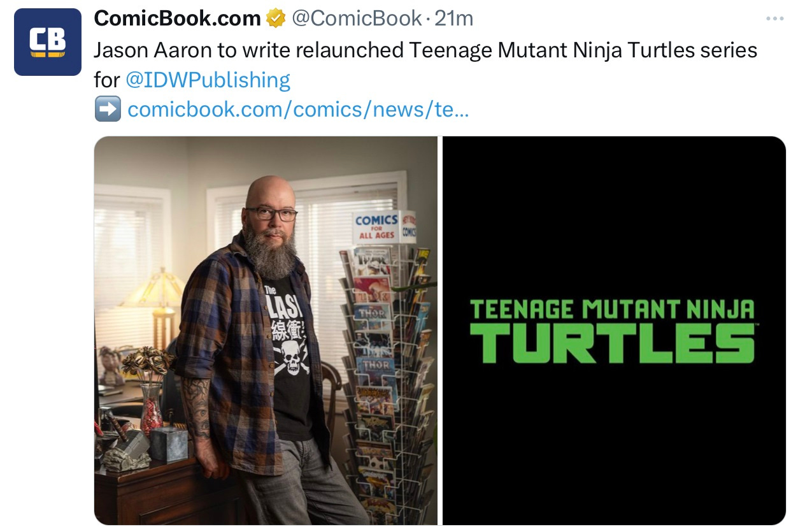The image size is (812, 527).
Task: Open the @IDWPublishing mention
Action: pyautogui.click(x=208, y=80)
